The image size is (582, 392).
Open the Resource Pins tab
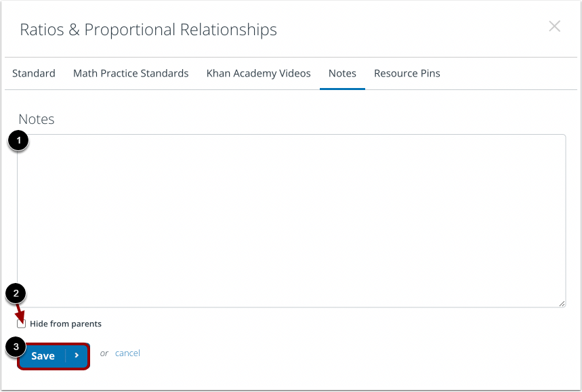(x=407, y=73)
